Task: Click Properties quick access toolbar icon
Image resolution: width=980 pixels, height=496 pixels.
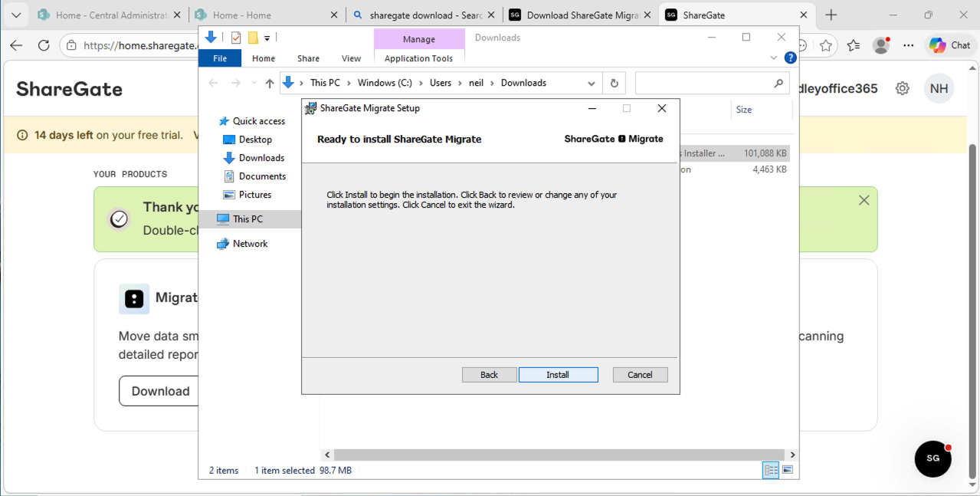Action: point(236,38)
